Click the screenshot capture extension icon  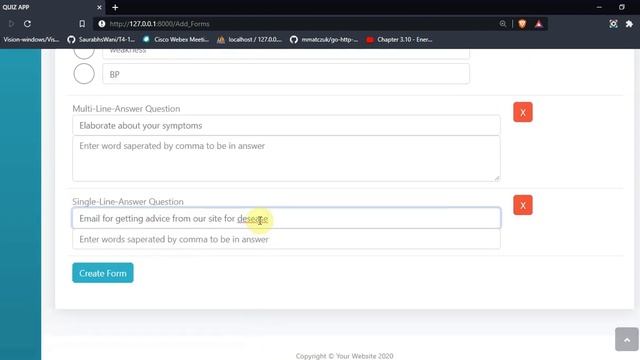(613, 24)
